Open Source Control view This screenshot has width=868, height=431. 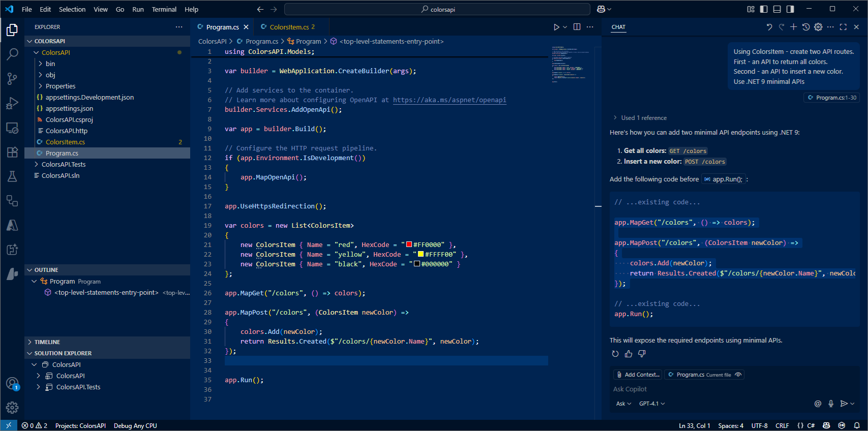pyautogui.click(x=12, y=78)
